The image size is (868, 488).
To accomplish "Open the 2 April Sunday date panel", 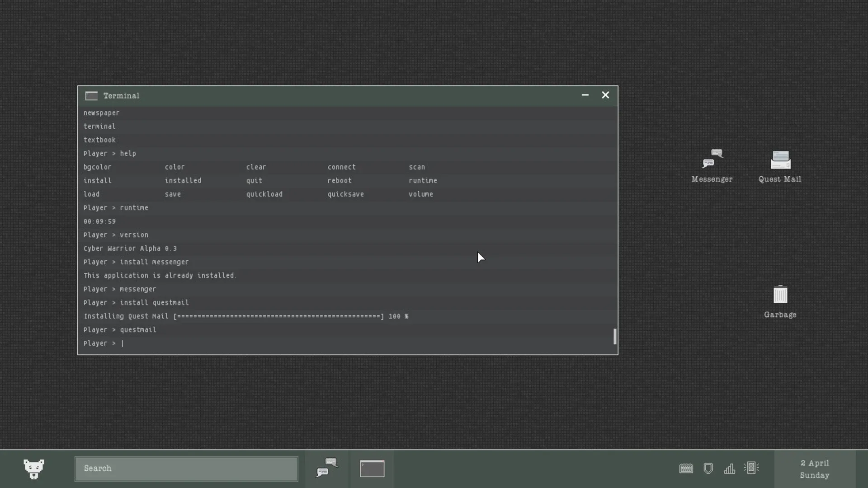I will coord(814,469).
